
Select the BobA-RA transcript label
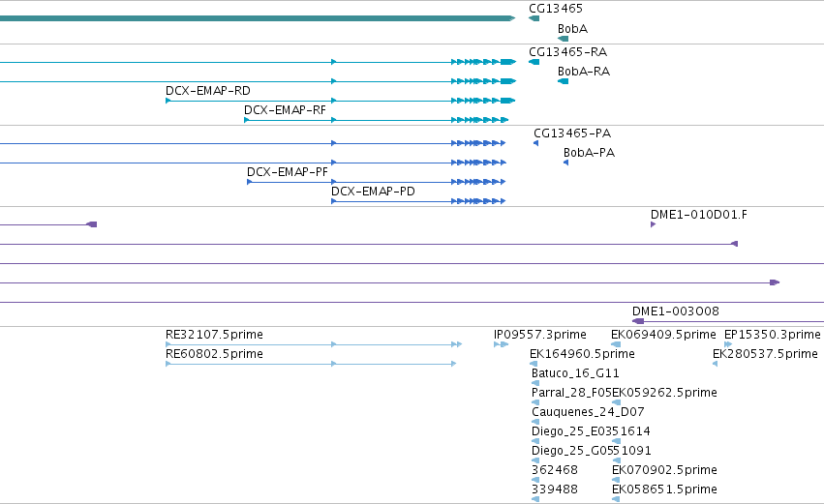tap(583, 72)
